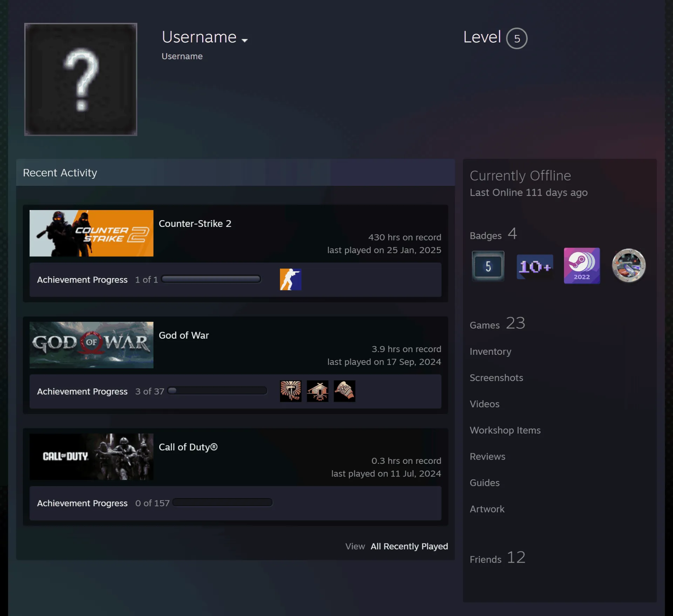The image size is (673, 616).
Task: Click the hut God of War achievement icon
Action: 318,391
